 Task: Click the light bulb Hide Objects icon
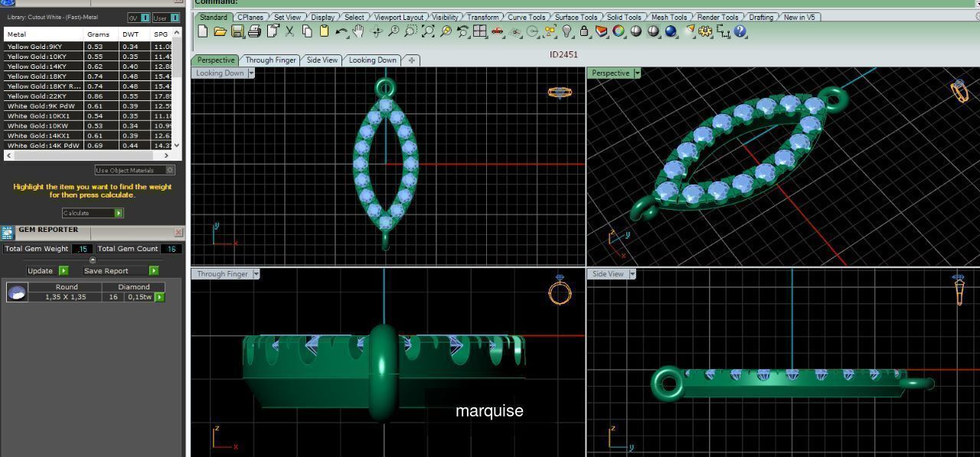point(567,31)
